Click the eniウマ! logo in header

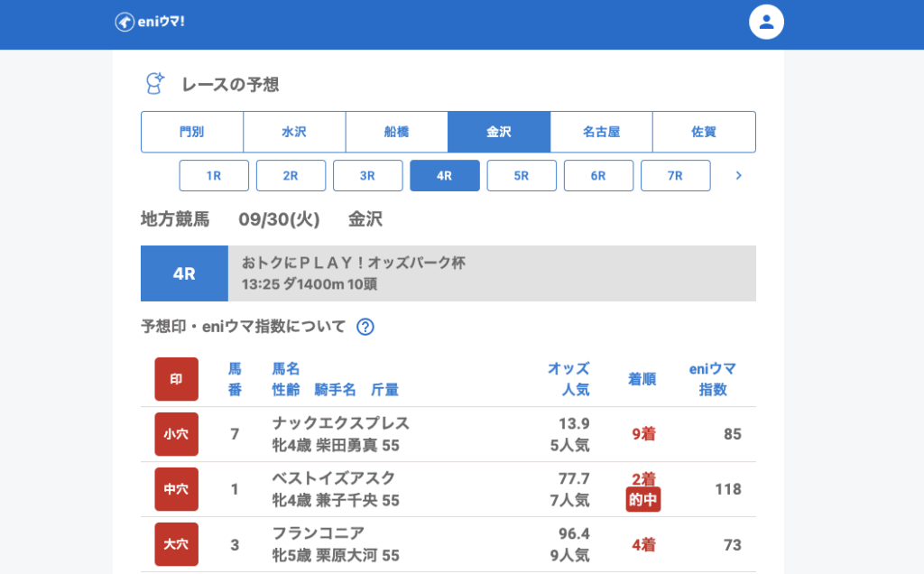click(150, 22)
